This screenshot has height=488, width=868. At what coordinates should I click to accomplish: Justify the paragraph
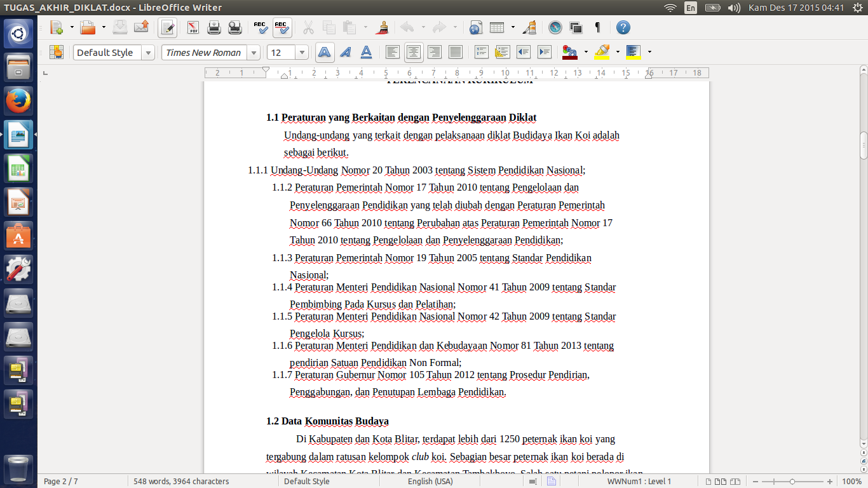click(x=456, y=52)
